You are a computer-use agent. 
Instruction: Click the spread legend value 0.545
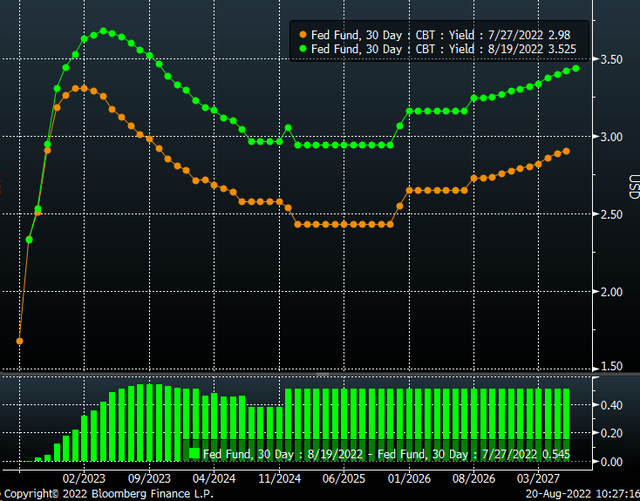556,454
